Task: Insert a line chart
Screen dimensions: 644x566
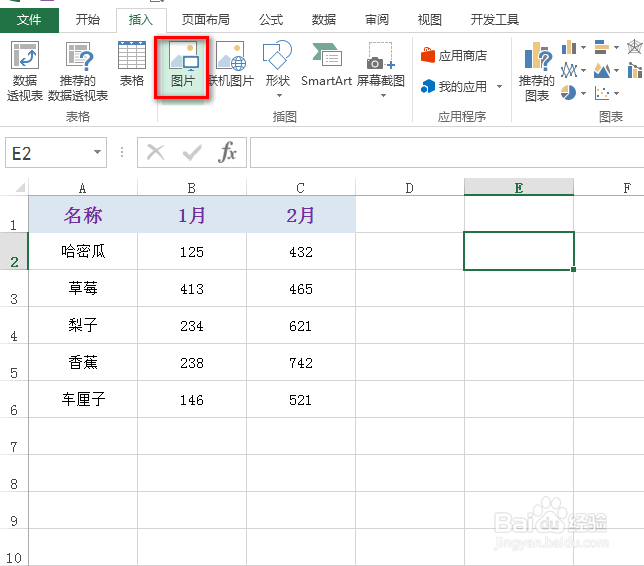Action: coord(569,70)
